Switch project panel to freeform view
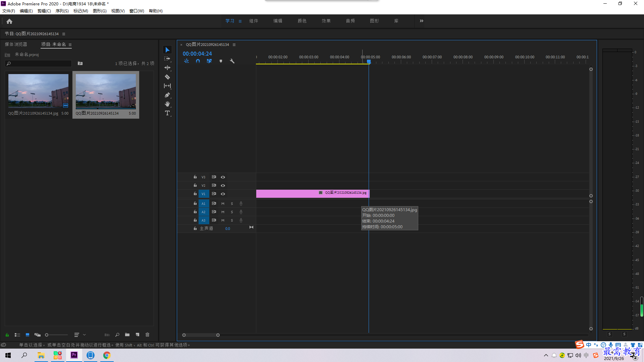The image size is (644, 362). click(x=38, y=335)
